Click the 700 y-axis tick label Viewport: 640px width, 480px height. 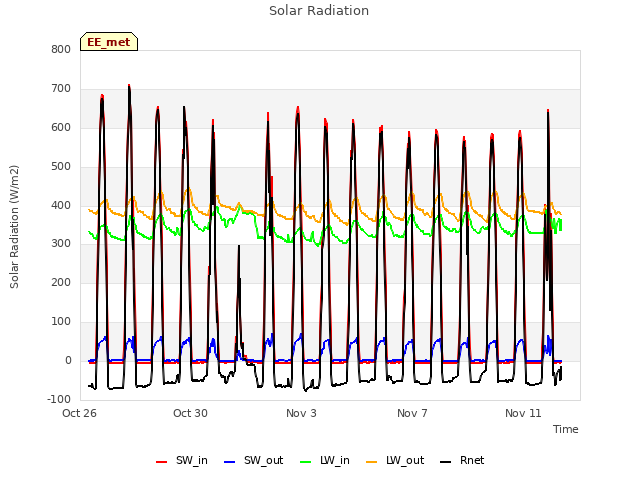tap(61, 89)
